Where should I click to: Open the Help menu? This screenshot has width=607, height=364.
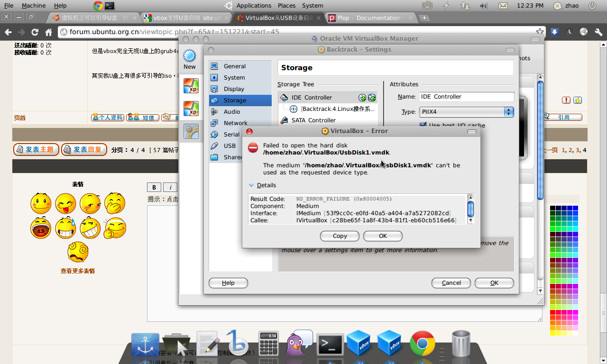60,6
